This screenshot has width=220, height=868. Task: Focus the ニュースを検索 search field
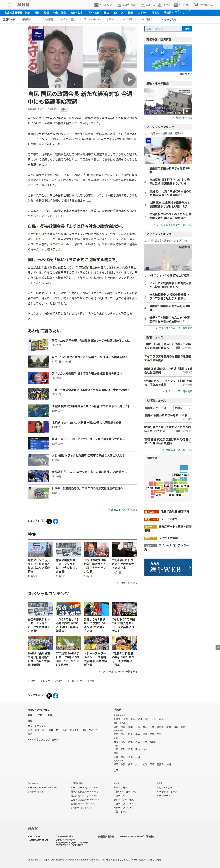163,29
